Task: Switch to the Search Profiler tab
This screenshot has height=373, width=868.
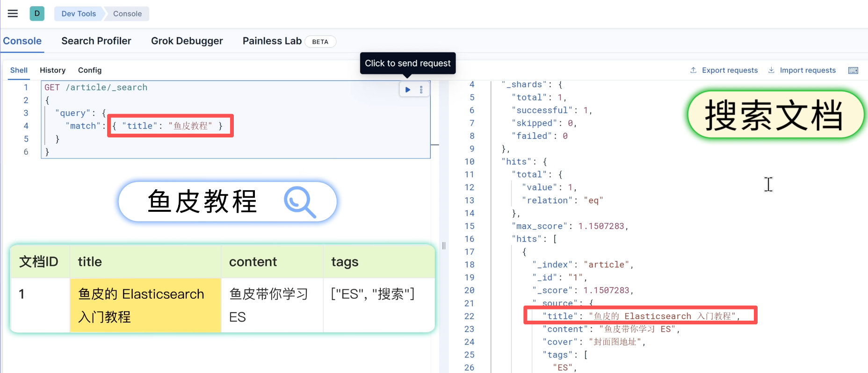Action: point(96,41)
